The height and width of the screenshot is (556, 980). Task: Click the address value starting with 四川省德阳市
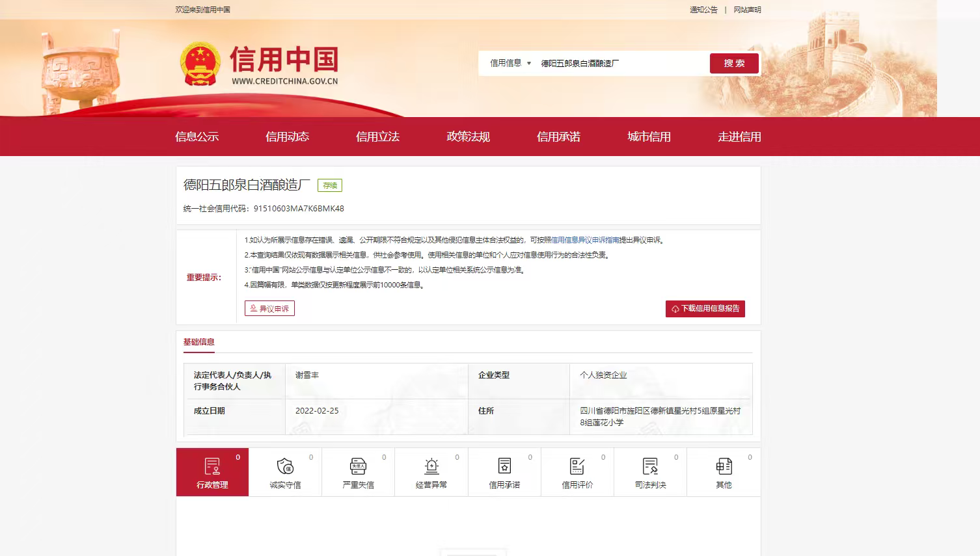click(660, 417)
